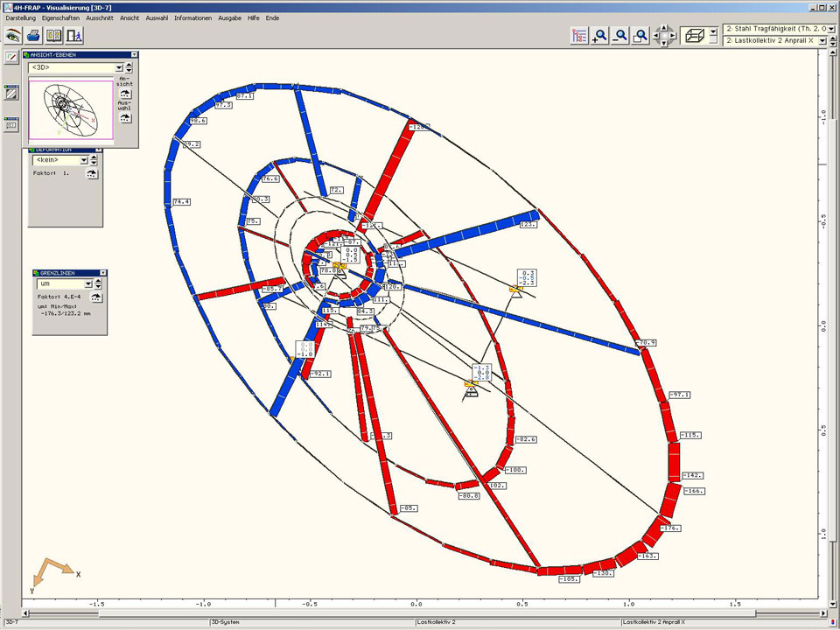Click the 3D wireframe box view icon
The height and width of the screenshot is (630, 840).
pos(696,36)
